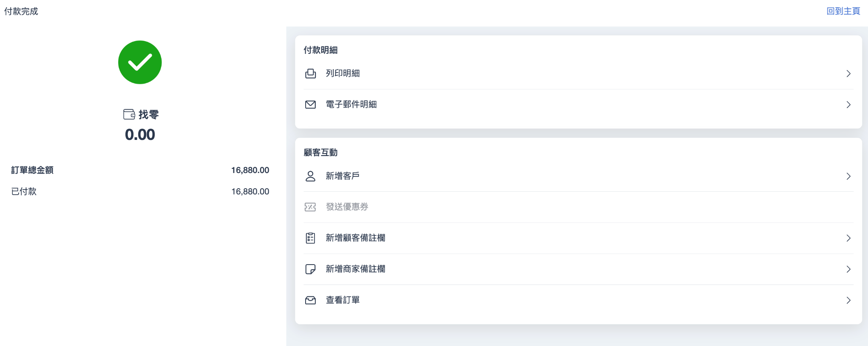Expand 電子郵件明細 using its right chevron
This screenshot has height=346, width=868.
coord(848,105)
